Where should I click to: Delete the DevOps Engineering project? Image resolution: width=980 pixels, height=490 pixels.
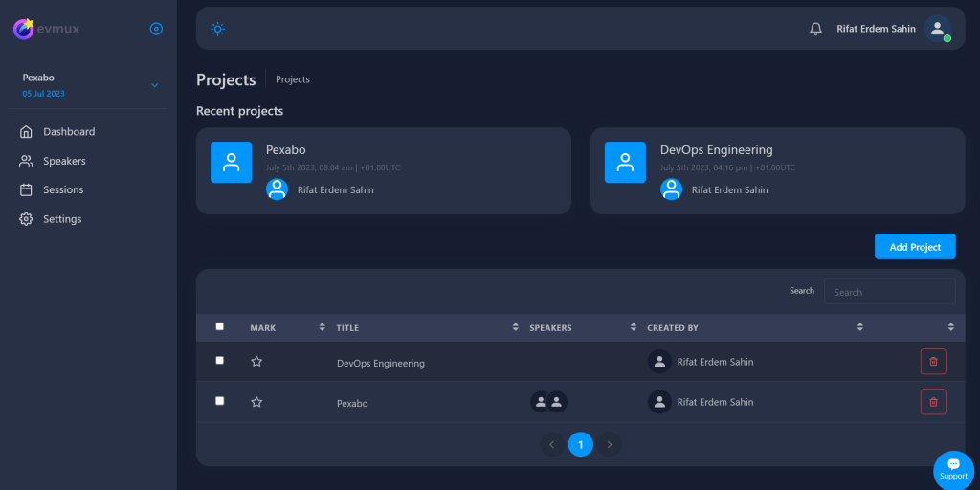pos(933,361)
